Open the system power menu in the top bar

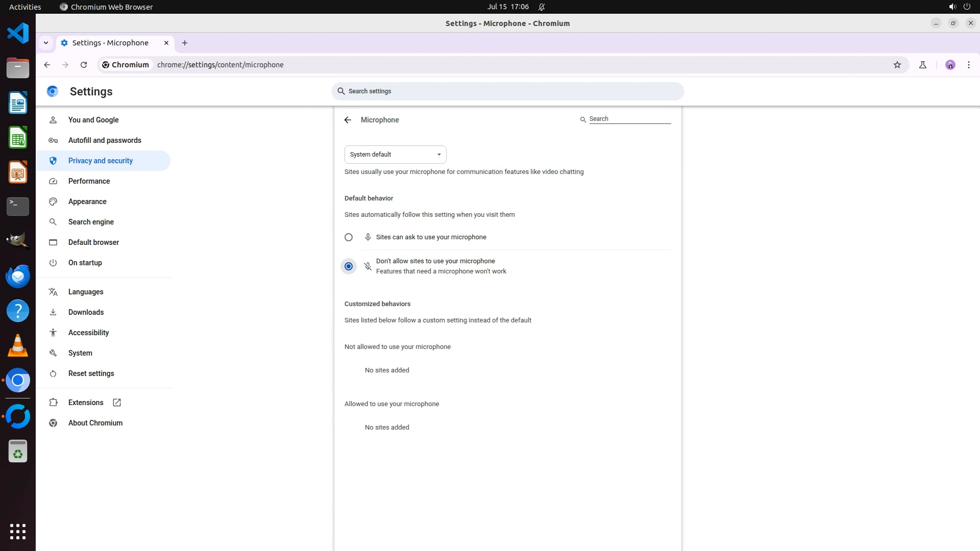[966, 7]
